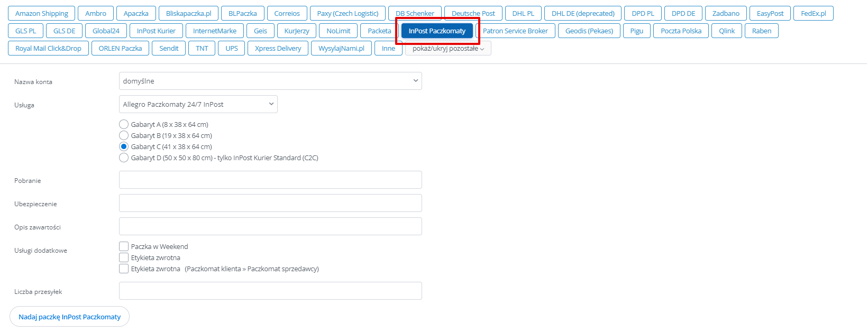Click the Pobranie input field
Viewport: 868px width, 332px height.
[270, 180]
